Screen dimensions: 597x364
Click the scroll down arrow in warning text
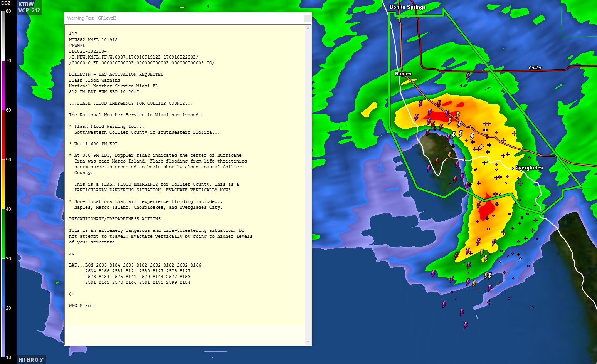(x=308, y=341)
